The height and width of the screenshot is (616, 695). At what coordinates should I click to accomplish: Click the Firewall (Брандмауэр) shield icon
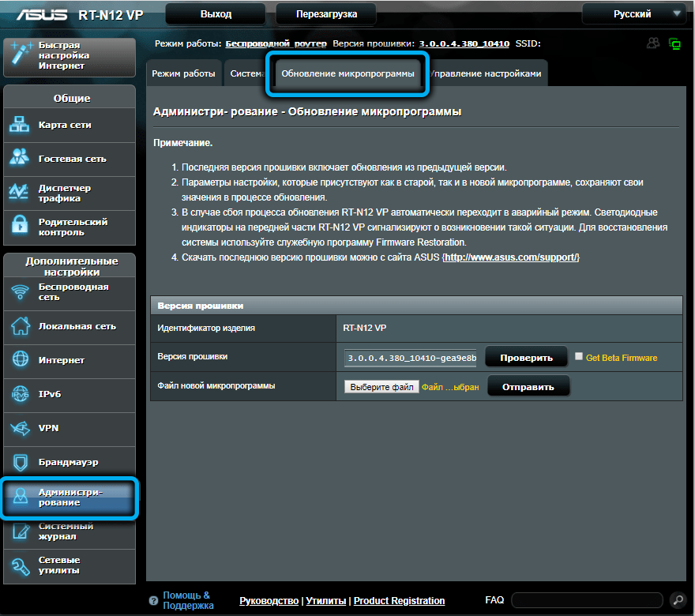19,462
